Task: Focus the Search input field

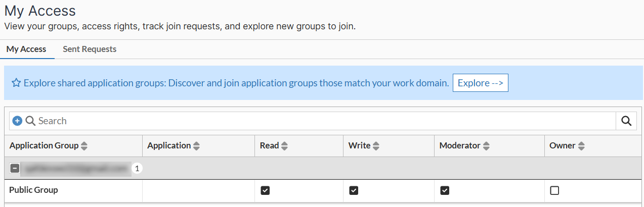Action: tap(324, 121)
